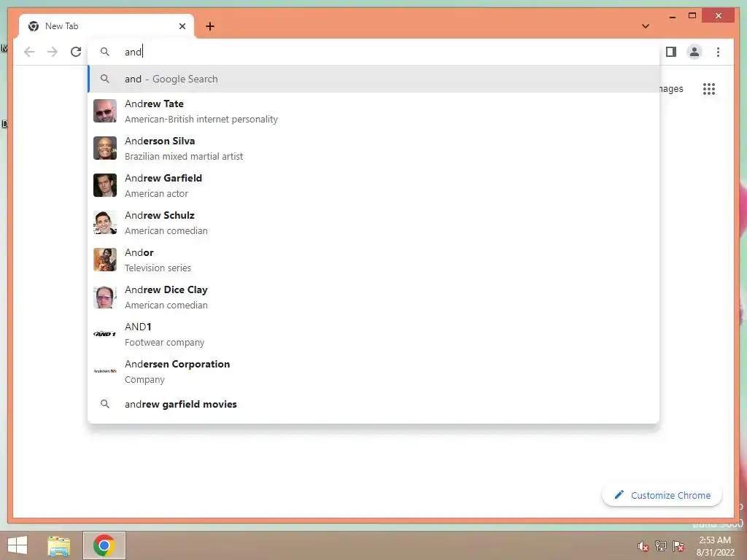Click into the address bar text 'and'
Screen dimensions: 747x560
click(x=133, y=52)
